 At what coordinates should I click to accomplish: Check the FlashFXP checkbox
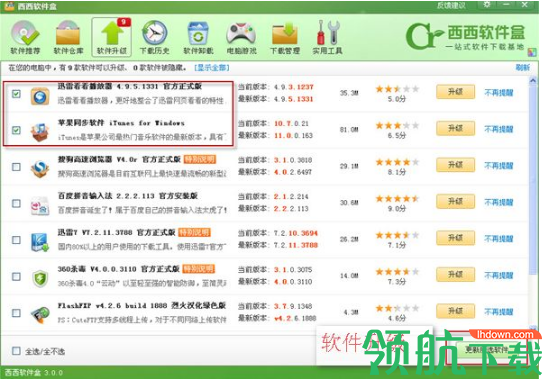tap(16, 313)
